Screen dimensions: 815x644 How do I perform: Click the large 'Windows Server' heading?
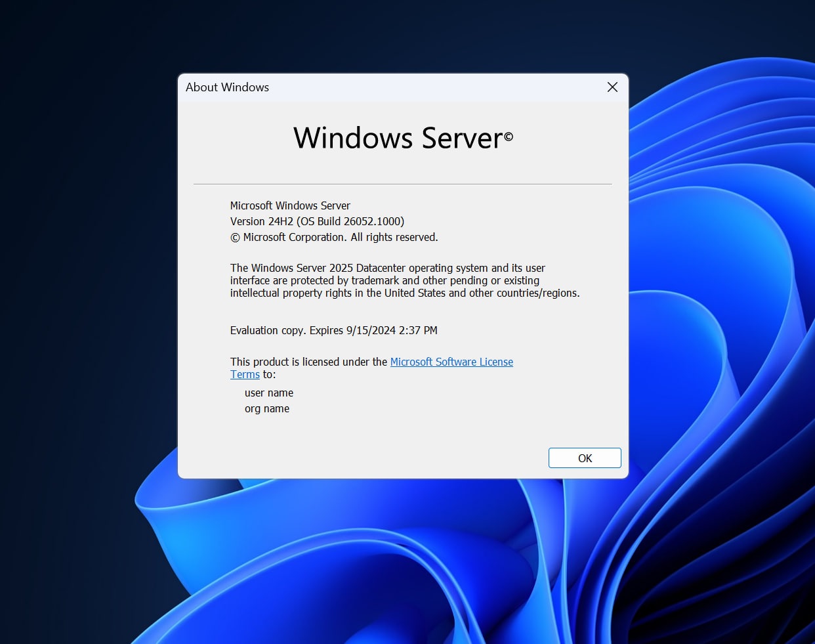[403, 138]
